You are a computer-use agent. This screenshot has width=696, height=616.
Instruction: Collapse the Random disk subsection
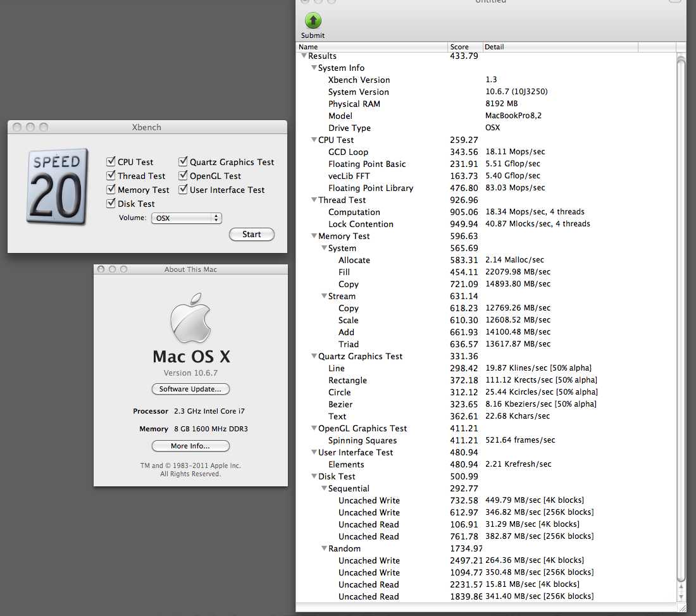324,548
